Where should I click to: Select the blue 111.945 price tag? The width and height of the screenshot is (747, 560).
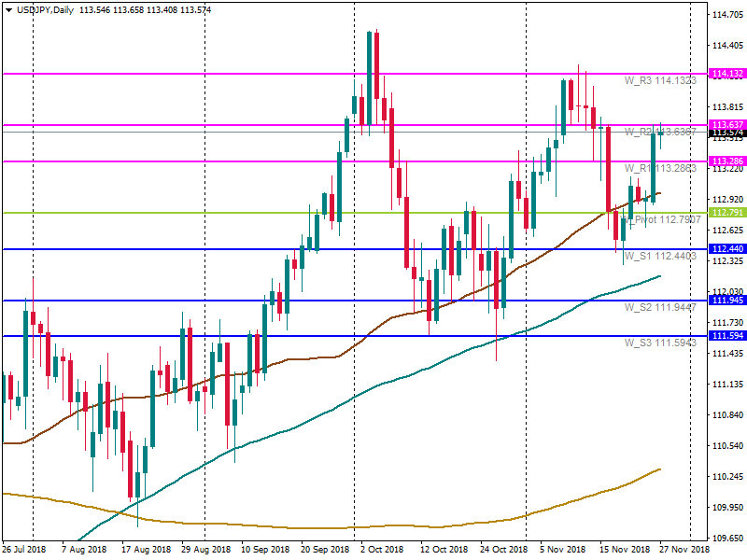(x=726, y=301)
